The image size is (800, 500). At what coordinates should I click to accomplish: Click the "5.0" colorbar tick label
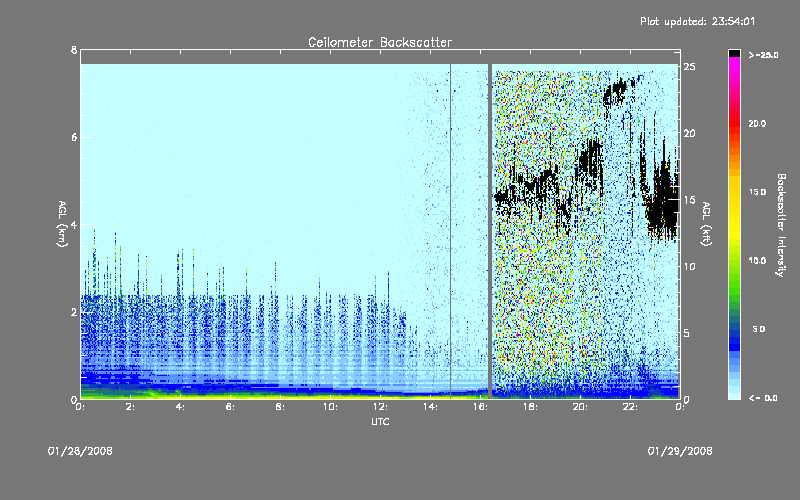(x=759, y=329)
